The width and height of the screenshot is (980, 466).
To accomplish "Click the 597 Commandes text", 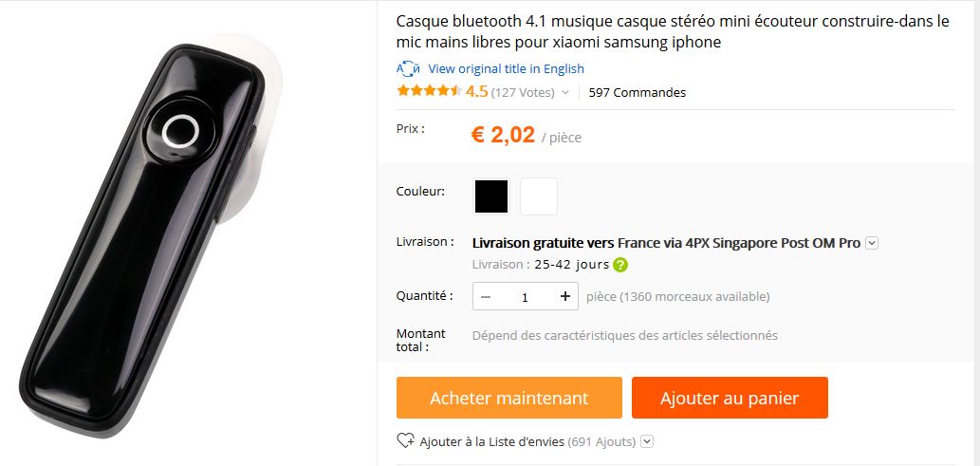I will point(637,93).
